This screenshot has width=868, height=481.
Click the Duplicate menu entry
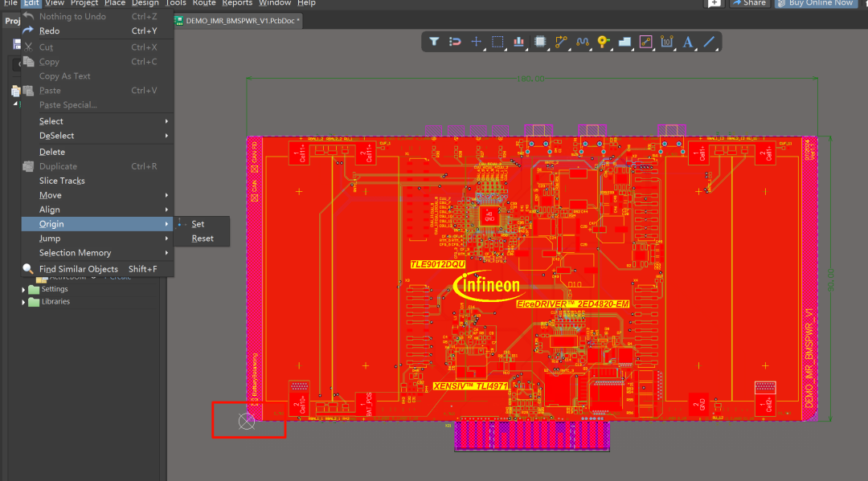pyautogui.click(x=97, y=166)
